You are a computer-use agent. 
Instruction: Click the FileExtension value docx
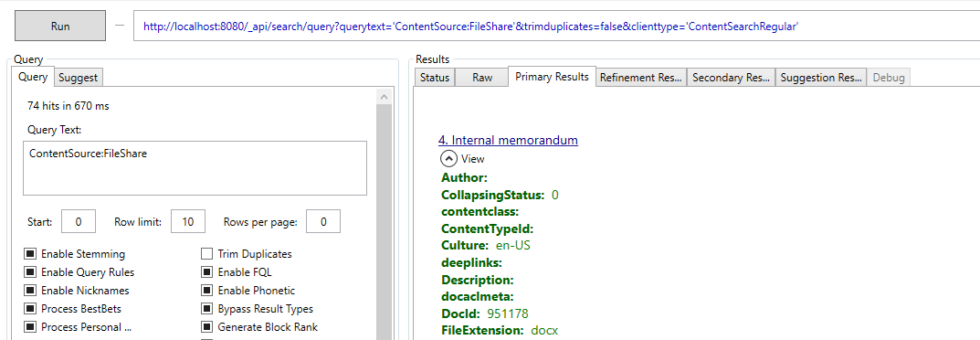[x=544, y=330]
